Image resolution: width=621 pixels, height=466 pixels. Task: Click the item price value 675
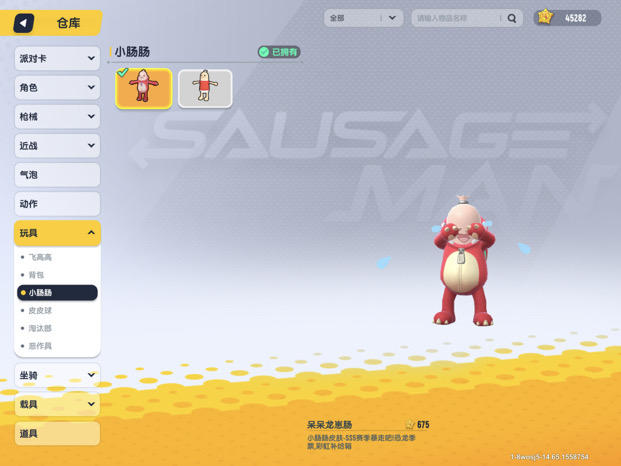(423, 425)
